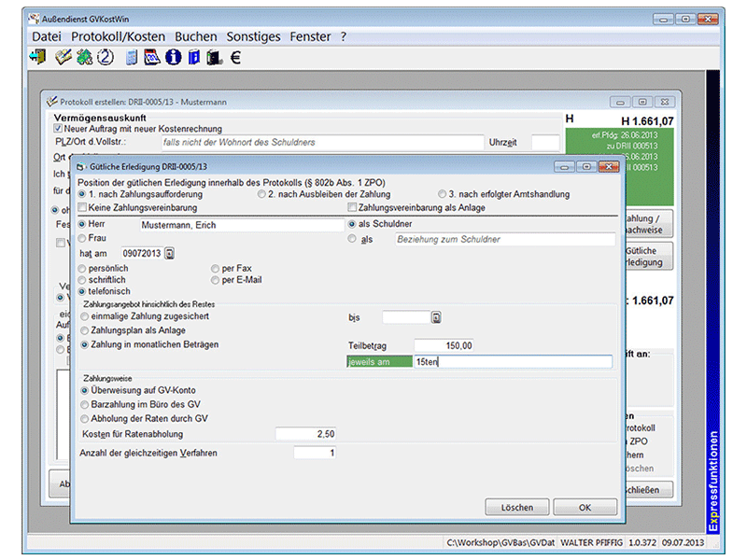747x560 pixels.
Task: Click the Euro symbol toolbar icon
Action: click(x=235, y=58)
